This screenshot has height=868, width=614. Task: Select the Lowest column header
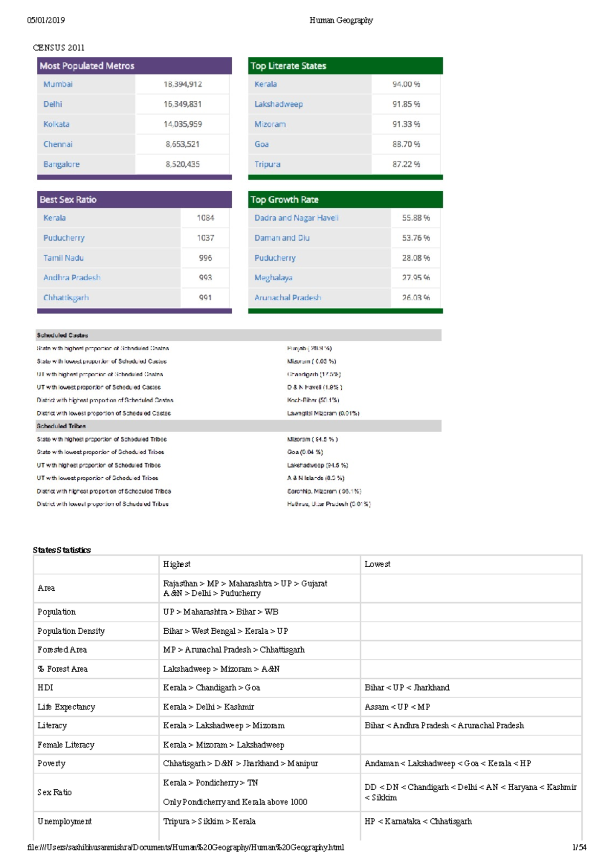(377, 564)
